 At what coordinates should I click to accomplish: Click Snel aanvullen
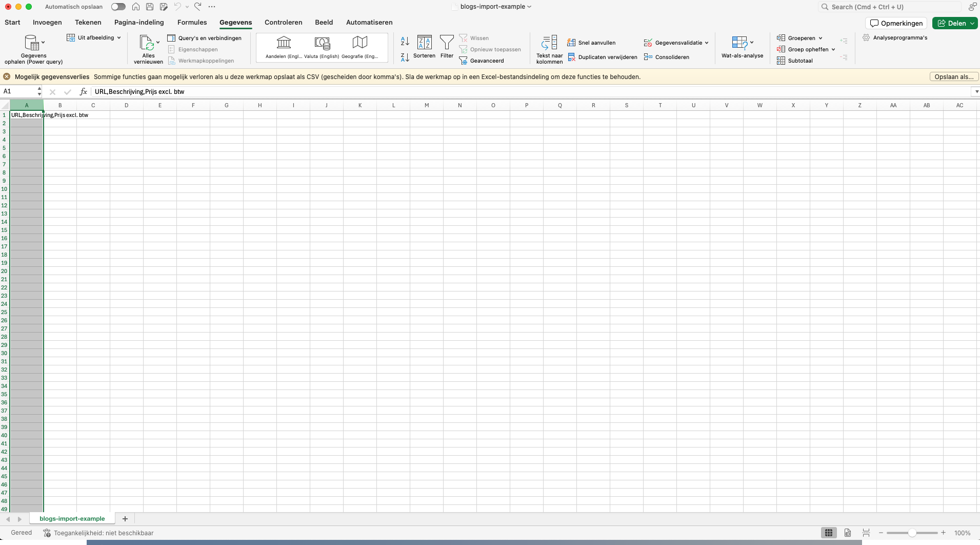point(591,43)
